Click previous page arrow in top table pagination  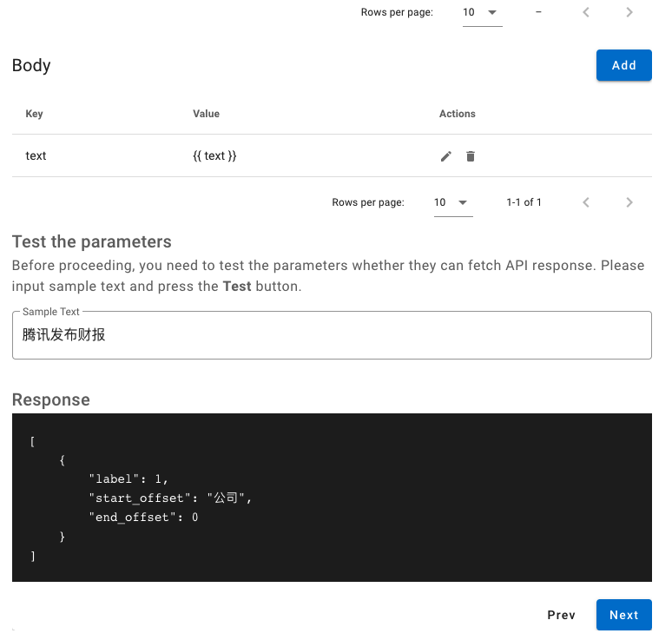[x=586, y=12]
